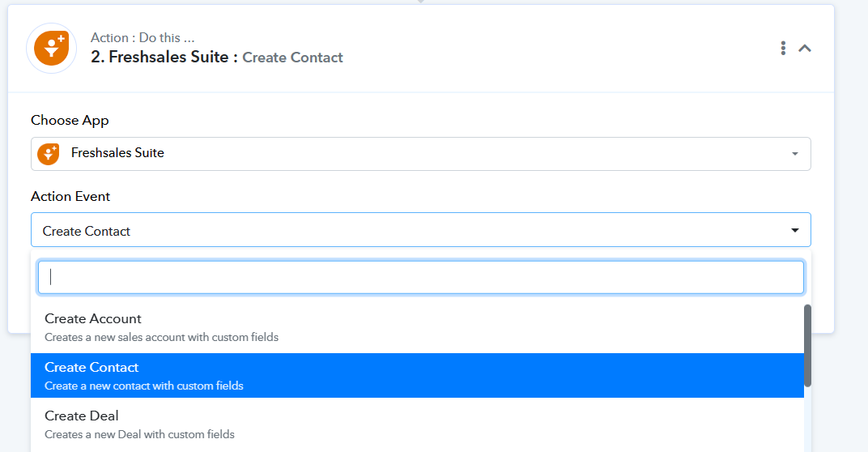Viewport: 868px width, 452px height.
Task: Expand the Choose App dropdown arrow
Action: tap(795, 154)
